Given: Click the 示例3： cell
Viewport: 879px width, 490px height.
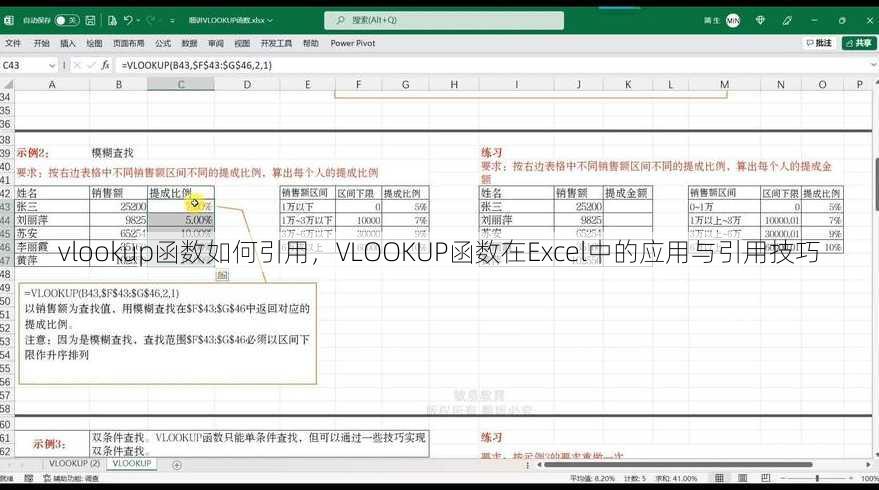Looking at the screenshot, I should pos(52,443).
